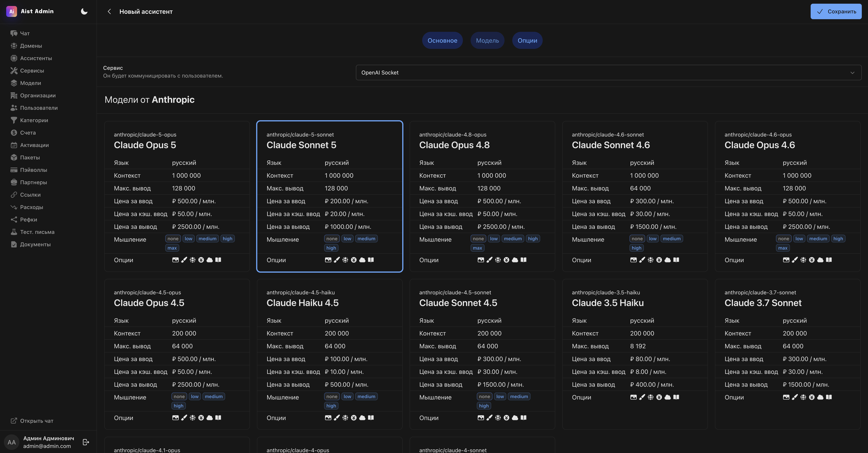Switch to the Модель tab

(487, 41)
